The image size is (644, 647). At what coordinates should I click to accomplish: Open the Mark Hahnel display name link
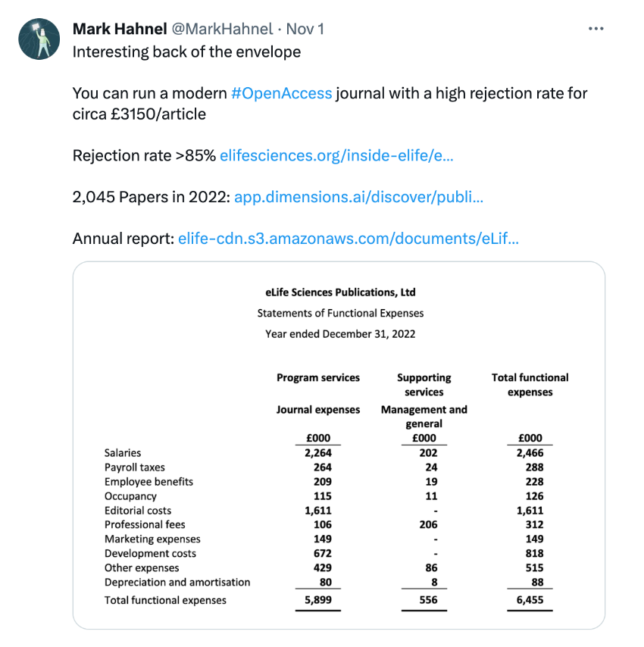(x=120, y=29)
